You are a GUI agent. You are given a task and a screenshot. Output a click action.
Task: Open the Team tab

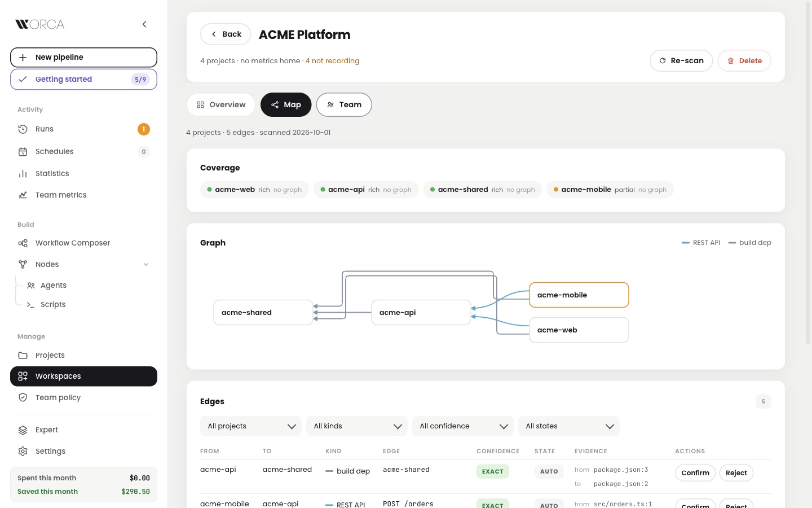pos(344,105)
